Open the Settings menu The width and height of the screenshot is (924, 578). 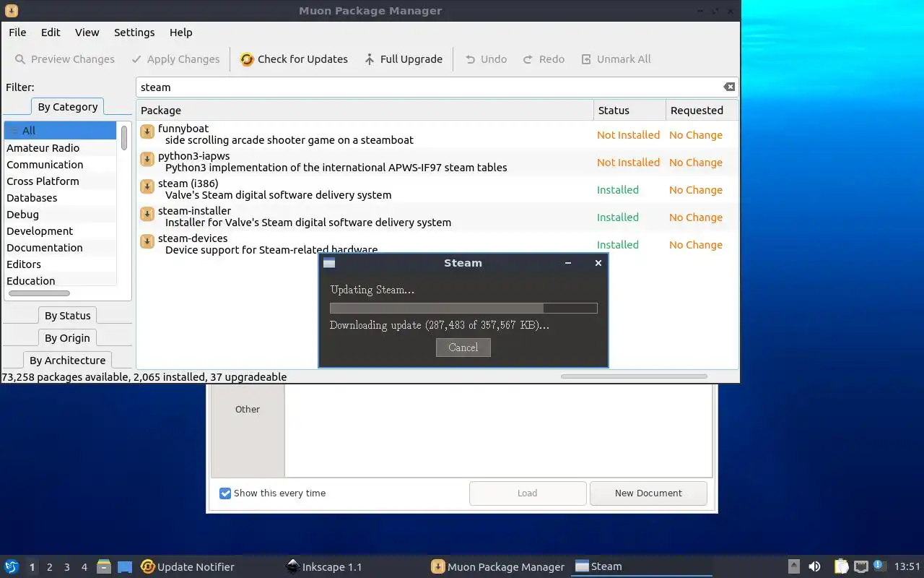(134, 33)
